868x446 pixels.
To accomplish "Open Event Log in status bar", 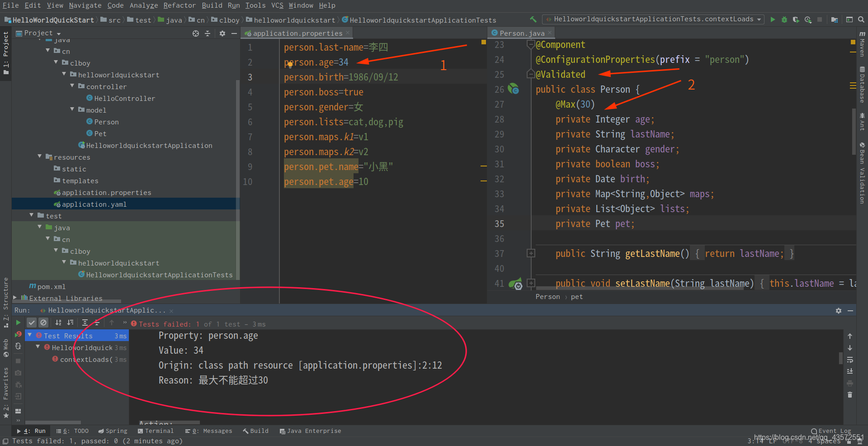I will [831, 431].
